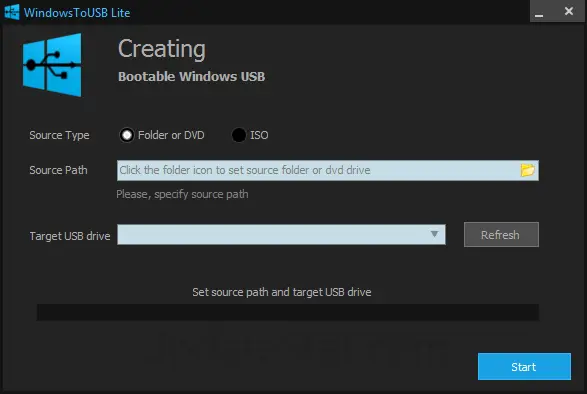Screen dimensions: 587x394
Task: Select the Folder or DVD radio button
Action: [x=127, y=135]
